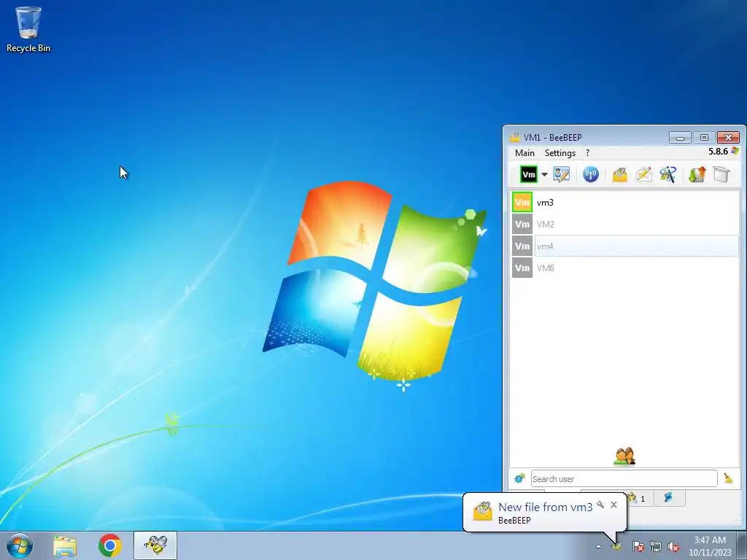Open File Explorer from taskbar
The width and height of the screenshot is (747, 560).
pyautogui.click(x=65, y=545)
